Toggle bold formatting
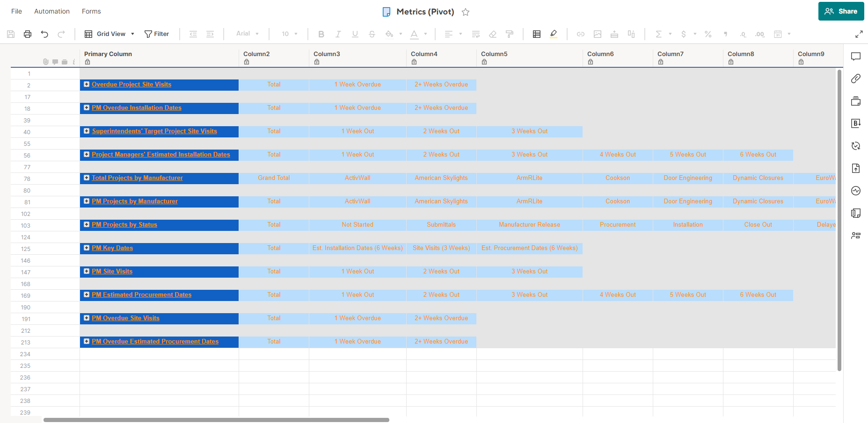Image resolution: width=868 pixels, height=423 pixels. click(x=321, y=34)
